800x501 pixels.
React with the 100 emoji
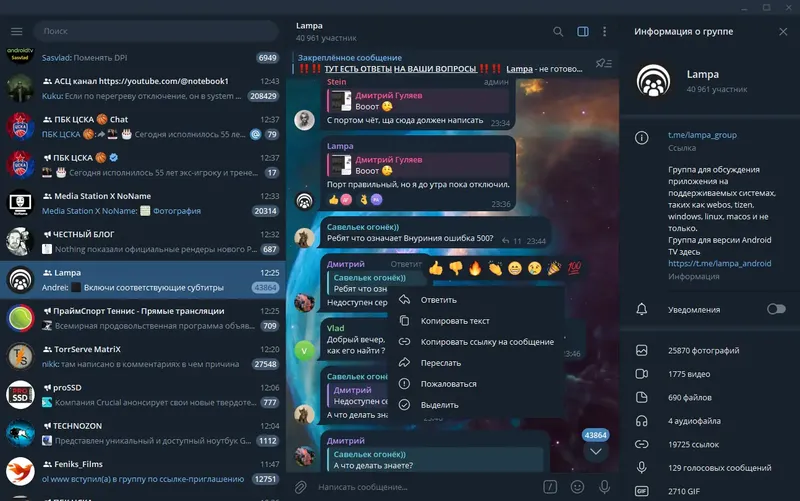click(574, 268)
